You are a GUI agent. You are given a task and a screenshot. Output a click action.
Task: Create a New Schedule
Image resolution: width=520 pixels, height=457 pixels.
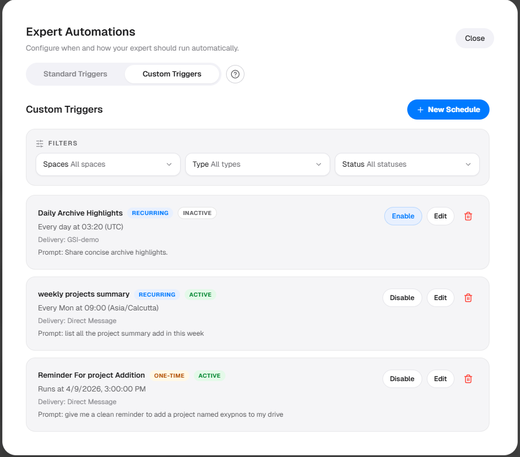(x=448, y=109)
